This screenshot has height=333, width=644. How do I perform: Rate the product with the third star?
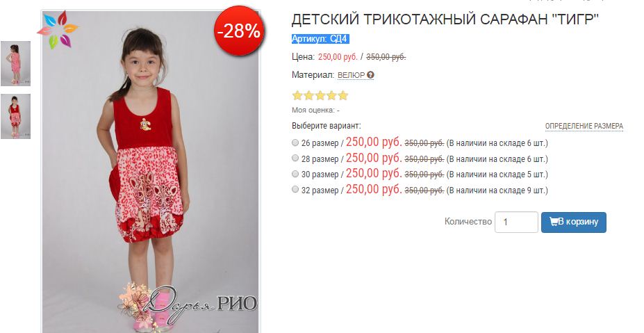pos(320,96)
